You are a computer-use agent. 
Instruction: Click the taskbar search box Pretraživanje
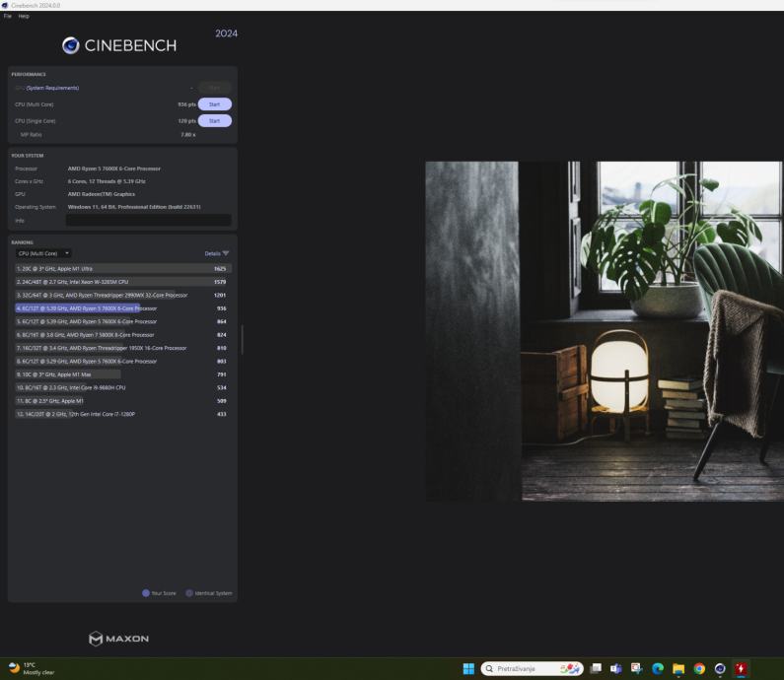[x=532, y=668]
